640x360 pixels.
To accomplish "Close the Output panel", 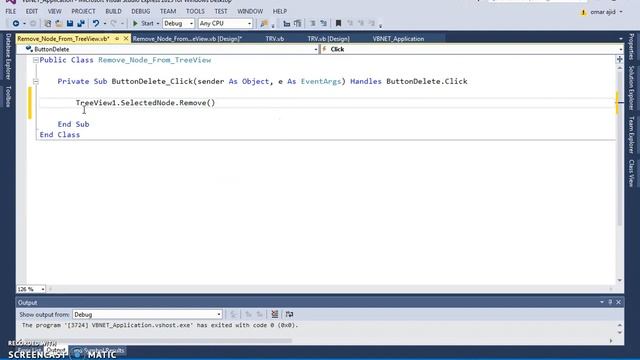I will tap(618, 302).
